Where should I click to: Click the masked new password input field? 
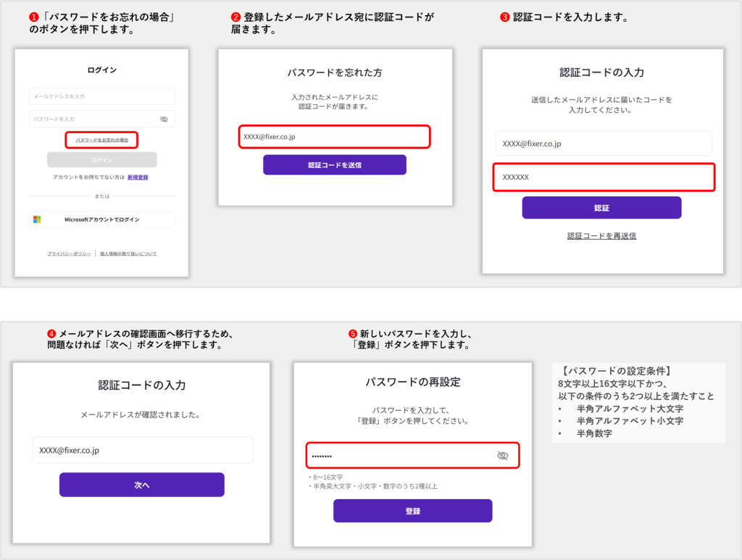[x=399, y=456]
